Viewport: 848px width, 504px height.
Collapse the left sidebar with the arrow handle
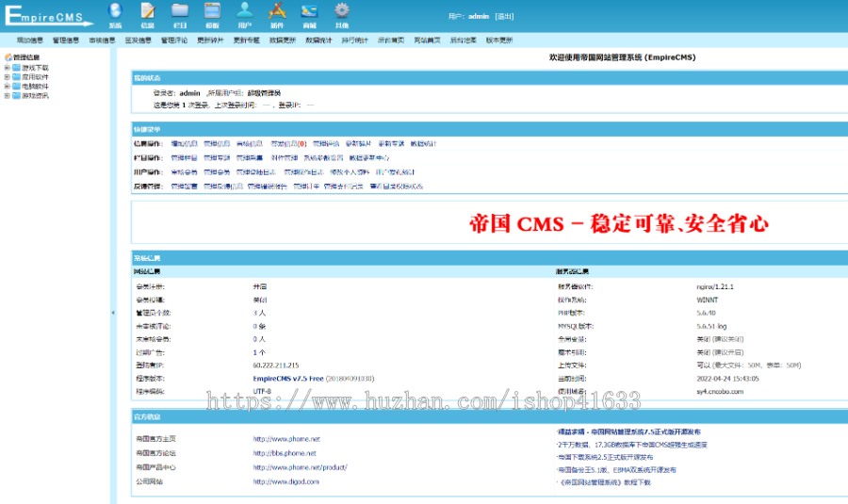[113, 313]
